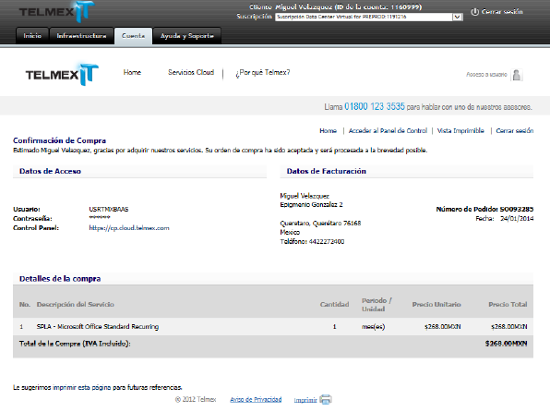
Task: Select the Cuenta tab
Action: tap(133, 36)
